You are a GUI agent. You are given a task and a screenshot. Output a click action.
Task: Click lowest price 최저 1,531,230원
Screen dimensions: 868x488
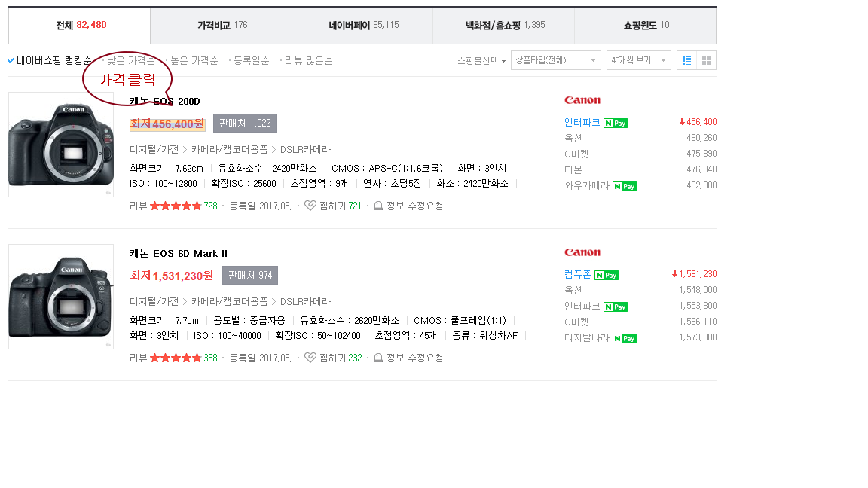pos(172,276)
